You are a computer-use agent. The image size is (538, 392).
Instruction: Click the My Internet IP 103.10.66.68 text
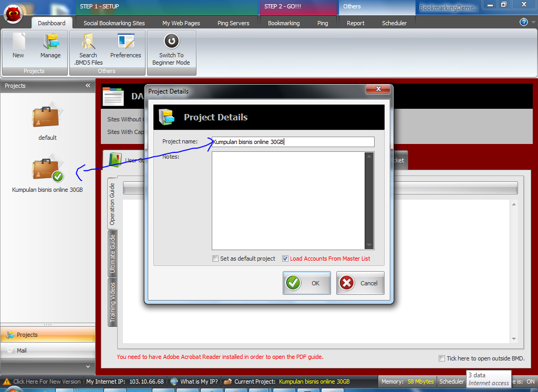point(125,381)
